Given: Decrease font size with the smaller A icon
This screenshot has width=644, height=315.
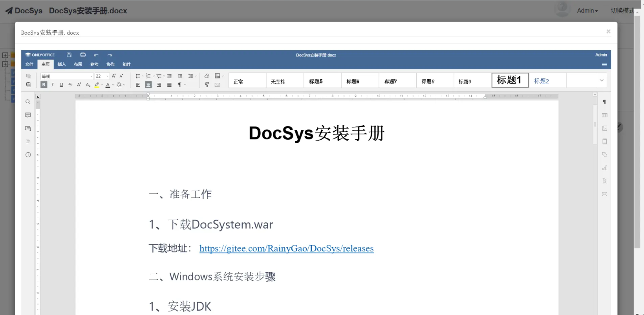Looking at the screenshot, I should coord(121,76).
